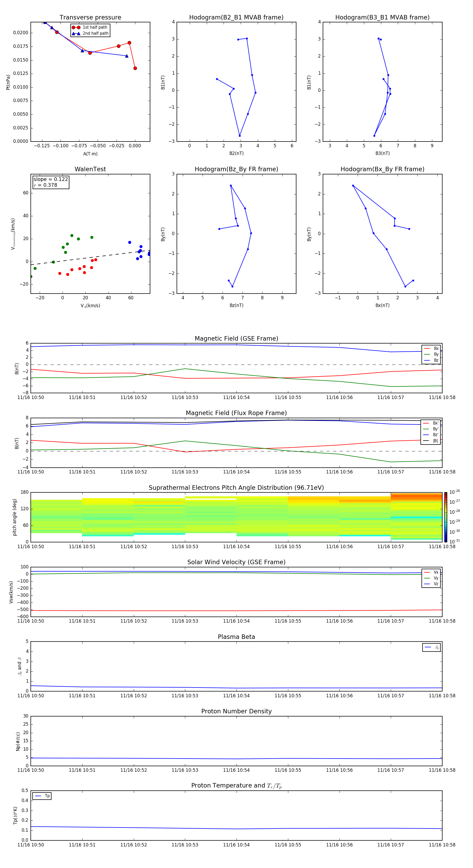Click the "|B|" entry in Flux Rope legend
The height and width of the screenshot is (868, 473).
(431, 441)
